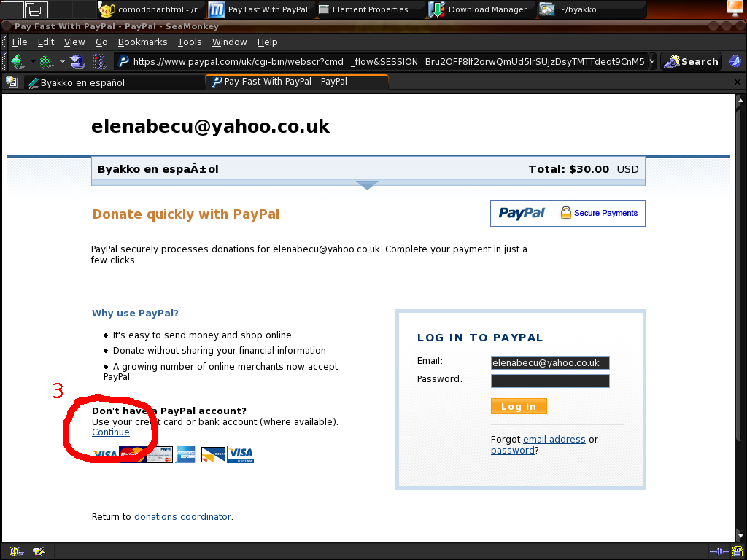Switch to the comodonar.html taskbar window
The height and width of the screenshot is (560, 747).
point(152,9)
